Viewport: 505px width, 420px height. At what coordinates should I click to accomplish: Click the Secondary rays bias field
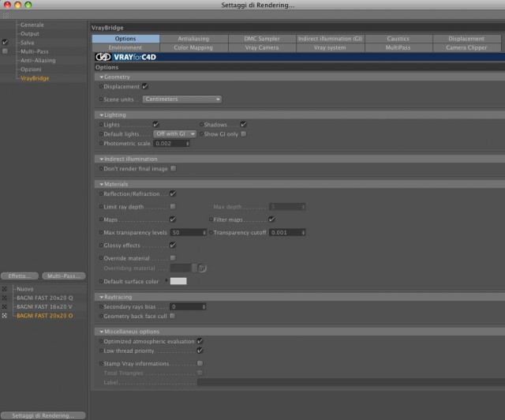pos(188,307)
